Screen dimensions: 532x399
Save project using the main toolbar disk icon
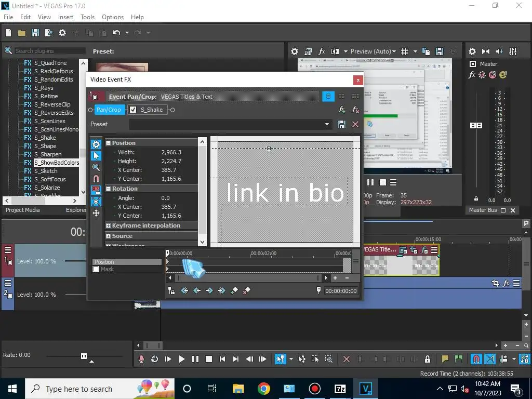(35, 33)
